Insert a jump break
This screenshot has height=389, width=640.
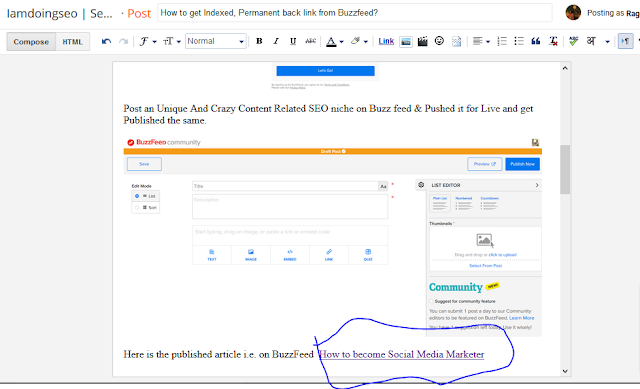pyautogui.click(x=456, y=41)
